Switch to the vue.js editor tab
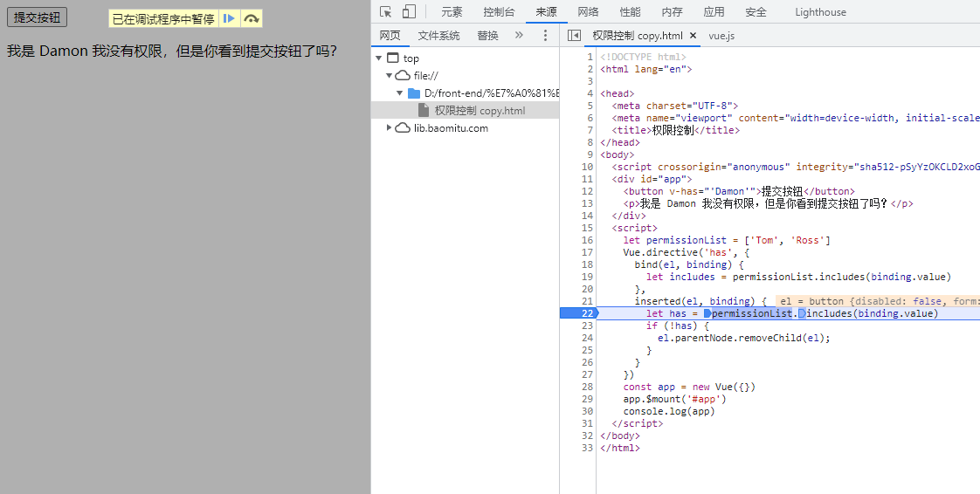980x494 pixels. [721, 36]
